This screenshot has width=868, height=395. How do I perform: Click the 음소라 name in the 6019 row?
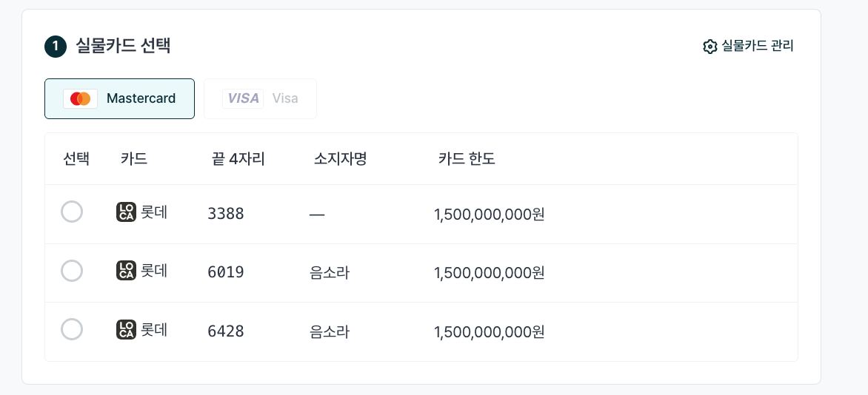coord(330,273)
